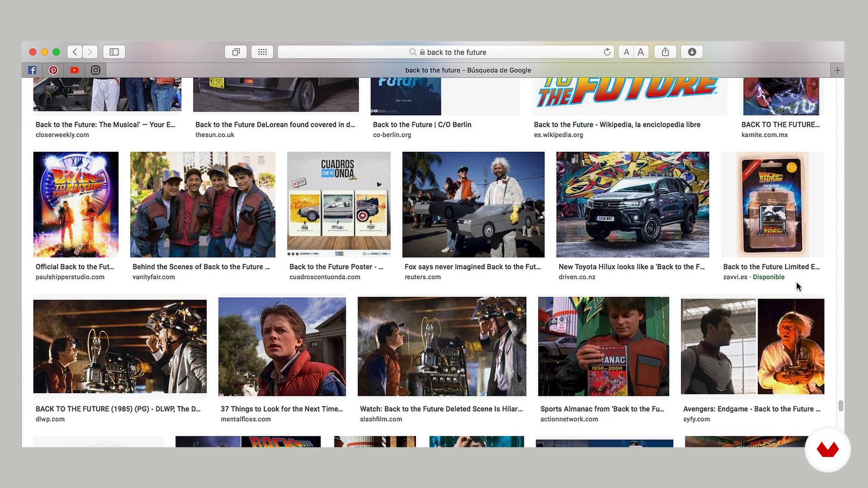Open the Limited Edition pin badge image
868x488 pixels.
[773, 204]
